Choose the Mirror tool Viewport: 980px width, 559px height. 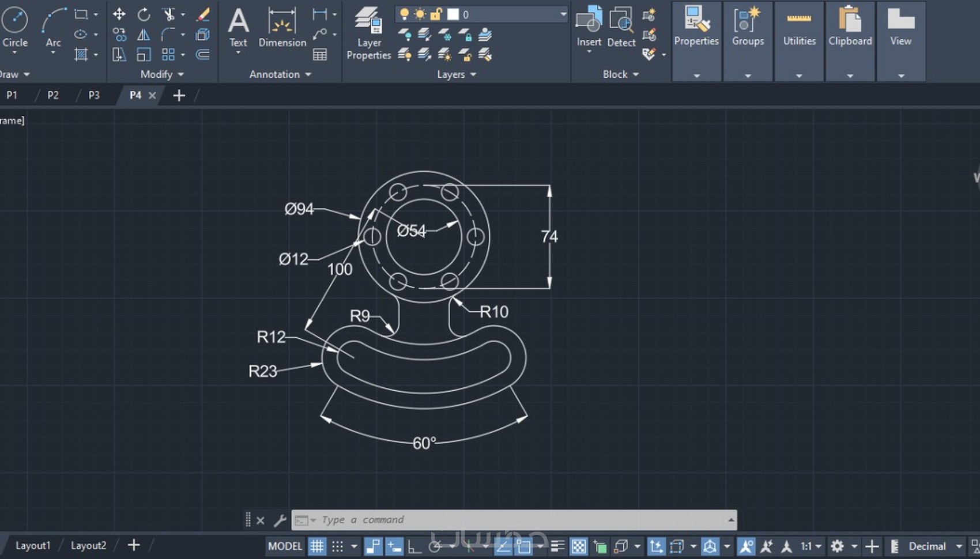(x=144, y=35)
